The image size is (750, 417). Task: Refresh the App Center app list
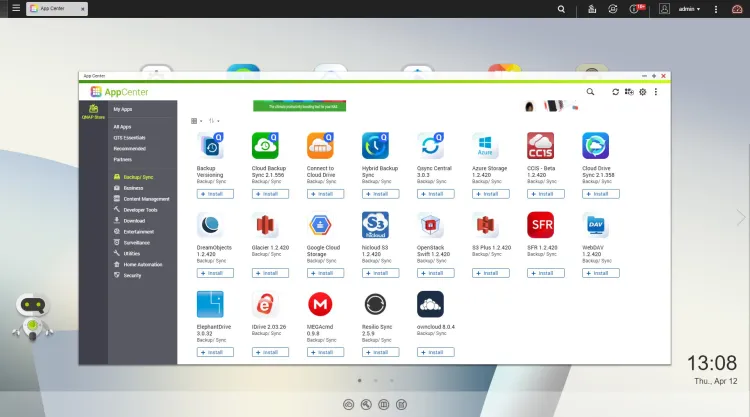click(616, 91)
